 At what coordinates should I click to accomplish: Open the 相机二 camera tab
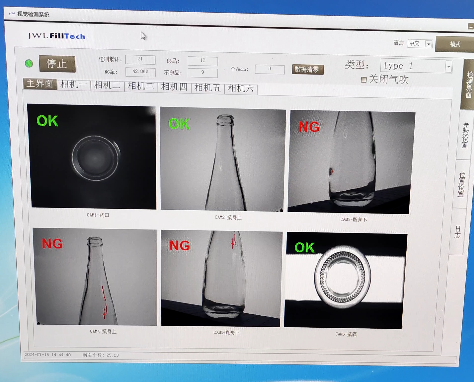pos(107,86)
